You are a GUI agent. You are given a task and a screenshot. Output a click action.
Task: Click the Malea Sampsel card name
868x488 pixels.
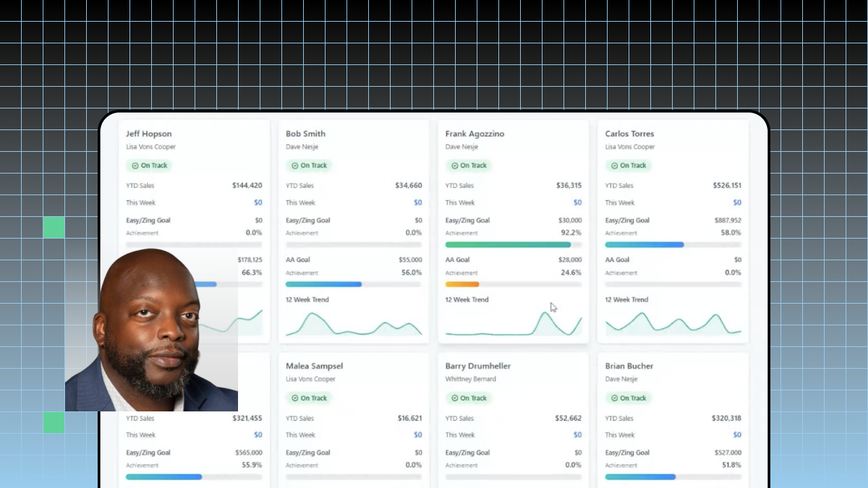(x=314, y=366)
